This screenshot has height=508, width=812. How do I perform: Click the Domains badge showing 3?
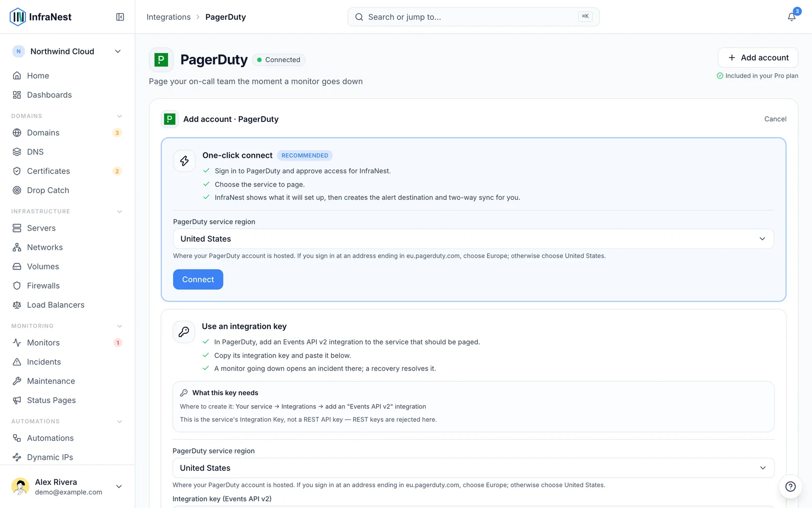pyautogui.click(x=117, y=133)
